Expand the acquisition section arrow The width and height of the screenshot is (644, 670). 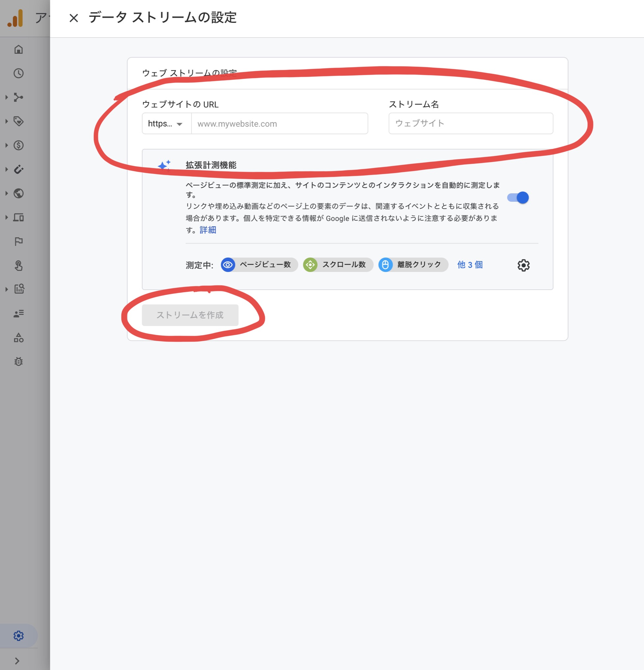click(7, 97)
